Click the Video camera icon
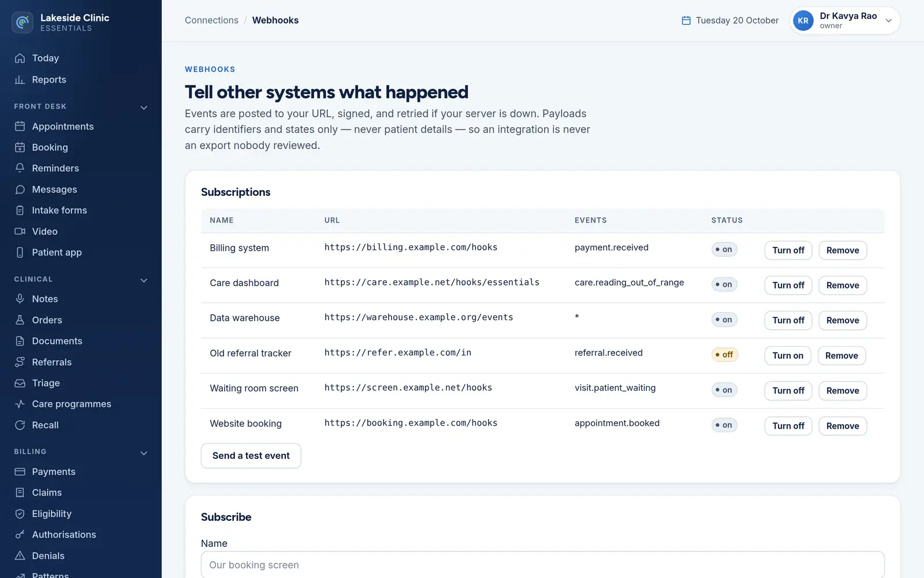 tap(20, 231)
